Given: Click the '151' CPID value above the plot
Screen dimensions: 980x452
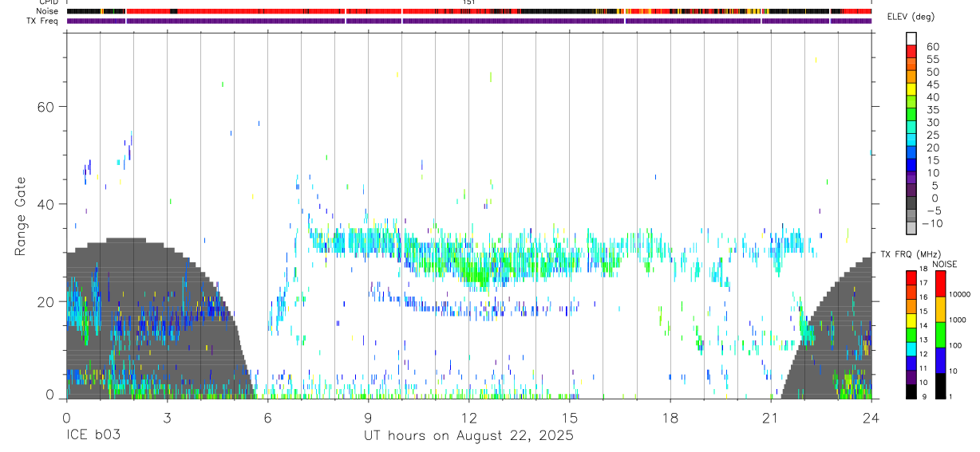Looking at the screenshot, I should tap(468, 2).
